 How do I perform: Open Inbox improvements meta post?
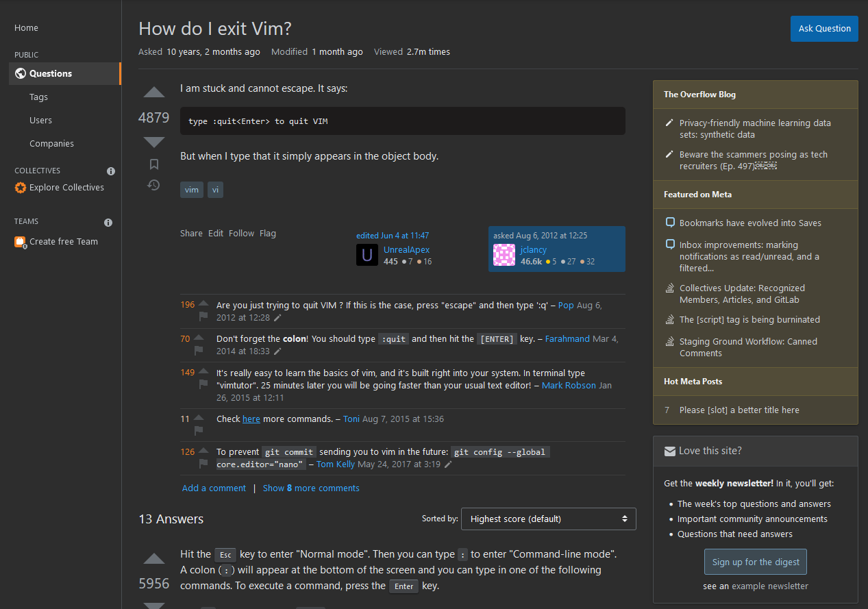coord(749,256)
